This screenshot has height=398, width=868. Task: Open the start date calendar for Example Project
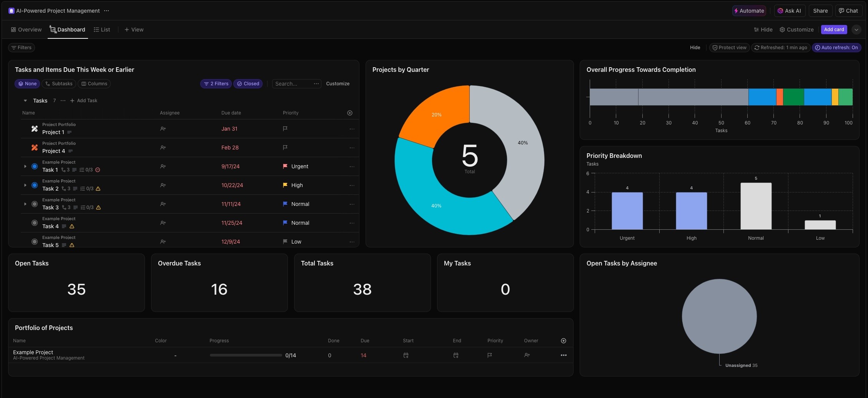[406, 355]
